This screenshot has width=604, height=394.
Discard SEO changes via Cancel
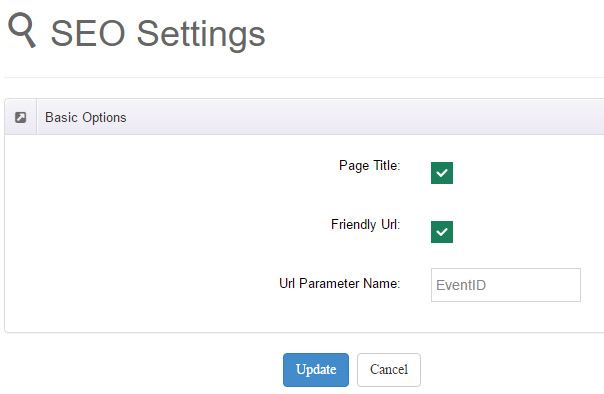pos(389,370)
